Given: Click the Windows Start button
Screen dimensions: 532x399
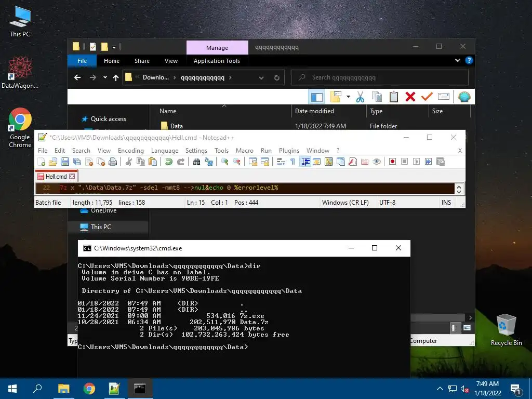Looking at the screenshot, I should [12, 389].
